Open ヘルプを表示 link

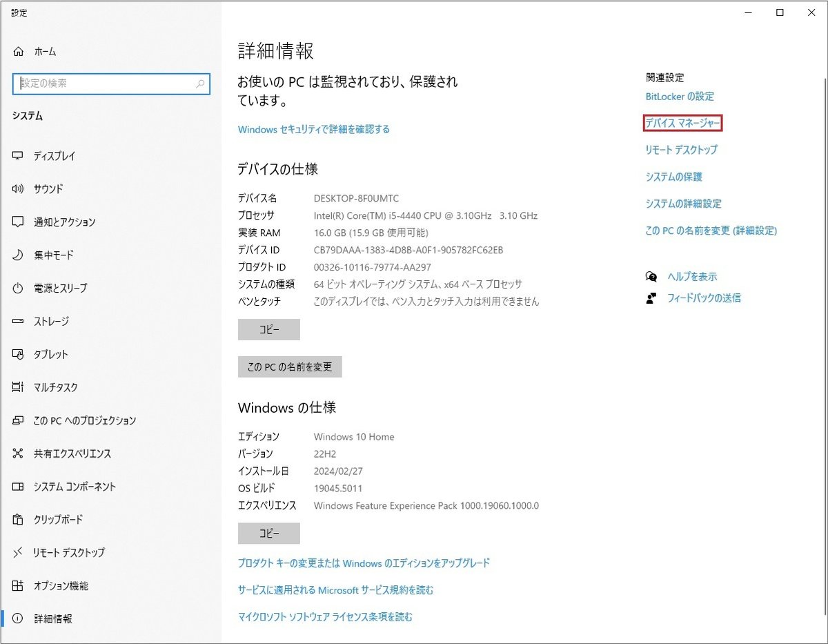[692, 277]
